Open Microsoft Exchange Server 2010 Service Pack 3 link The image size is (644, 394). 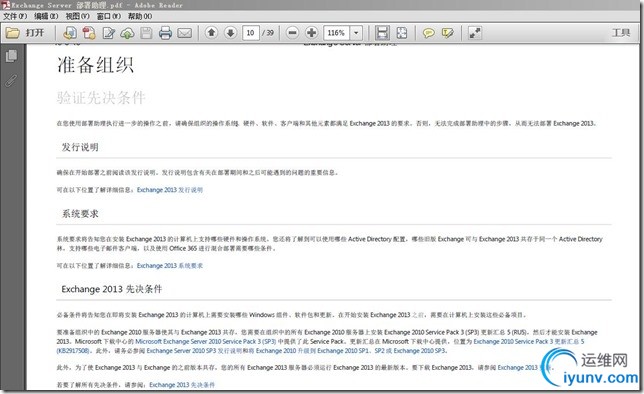(205, 341)
